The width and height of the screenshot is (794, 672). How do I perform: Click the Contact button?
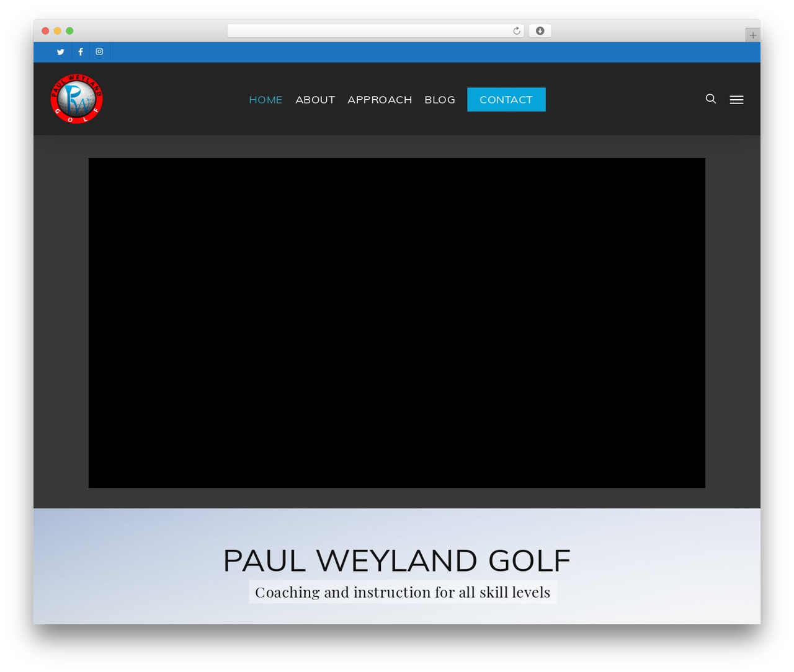506,100
